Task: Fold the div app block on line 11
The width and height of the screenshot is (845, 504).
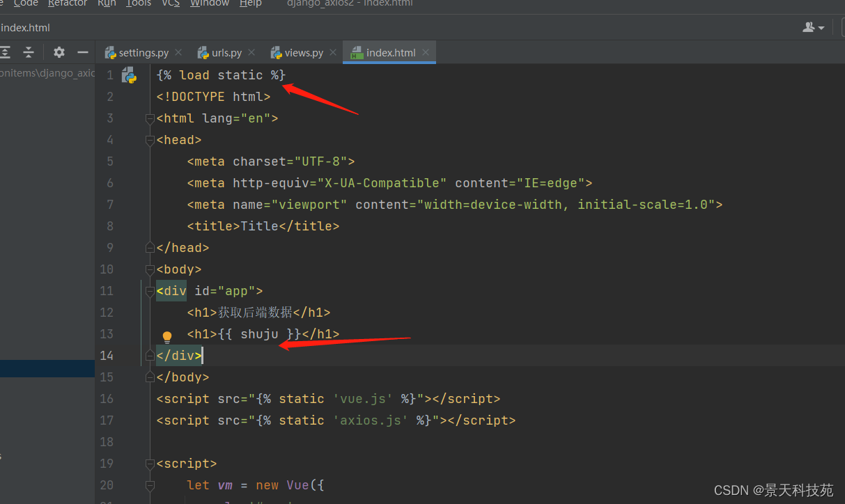Action: [150, 291]
